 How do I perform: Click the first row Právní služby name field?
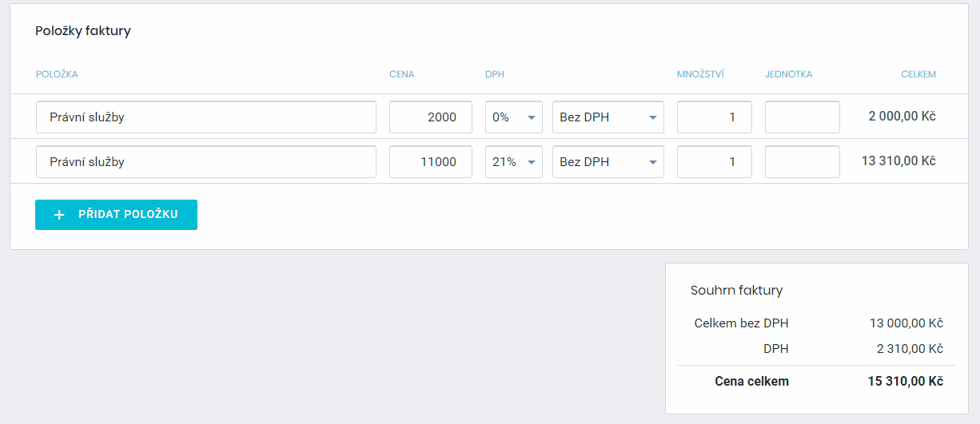205,117
